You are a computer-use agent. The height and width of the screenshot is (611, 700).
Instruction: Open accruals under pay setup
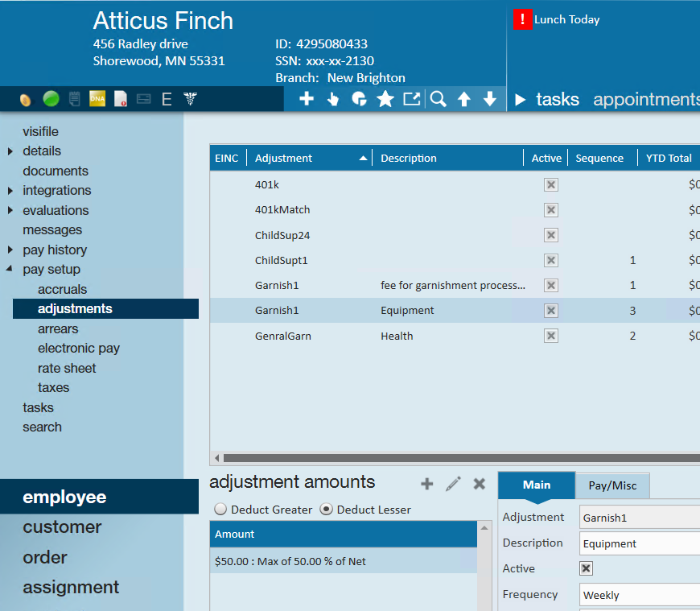[63, 290]
